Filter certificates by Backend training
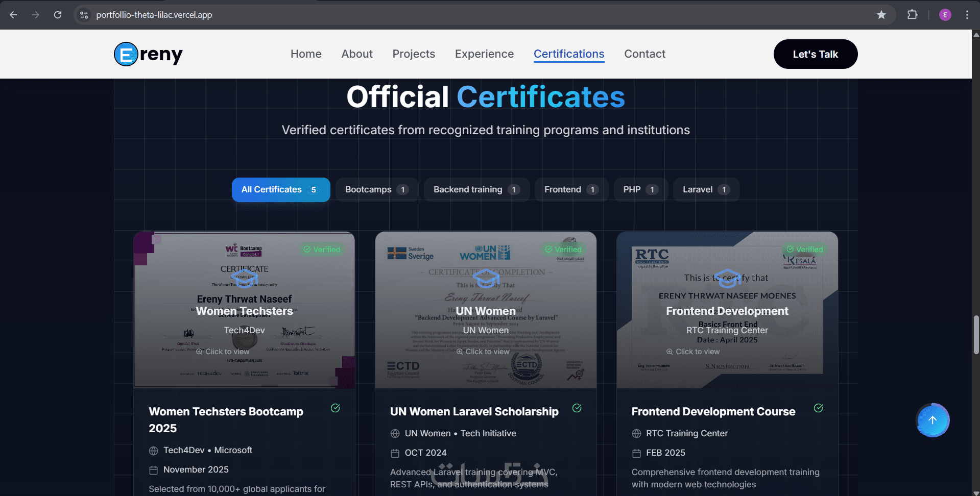The height and width of the screenshot is (496, 980). [476, 190]
